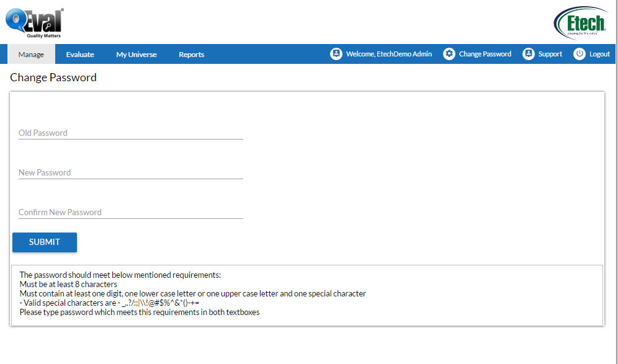
Task: Open the My Universe menu
Action: [137, 55]
